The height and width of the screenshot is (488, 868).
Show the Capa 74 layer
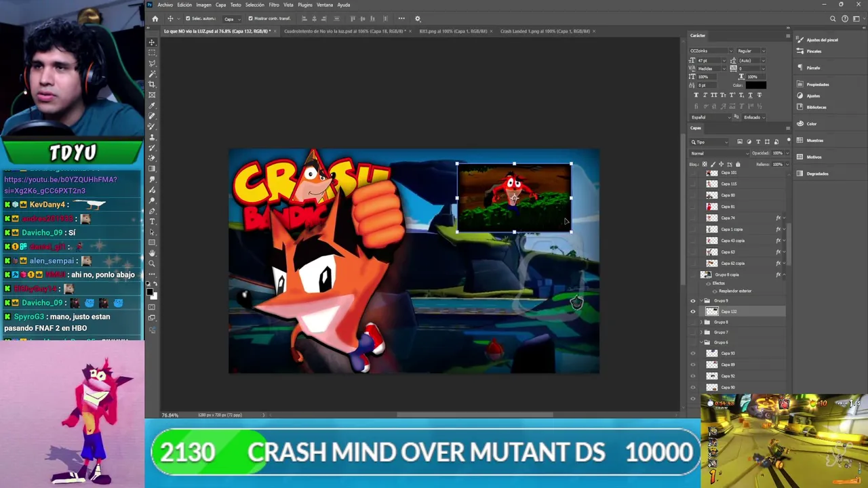tap(693, 218)
